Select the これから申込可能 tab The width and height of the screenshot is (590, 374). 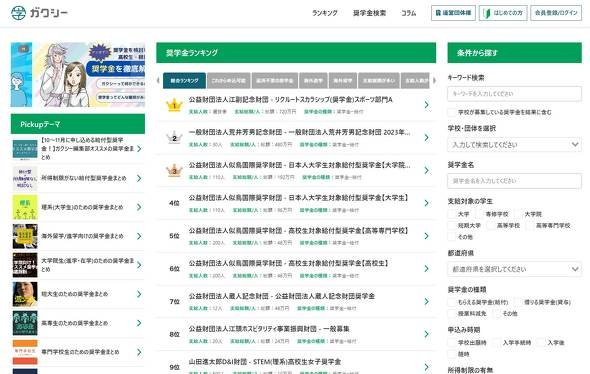pos(228,81)
